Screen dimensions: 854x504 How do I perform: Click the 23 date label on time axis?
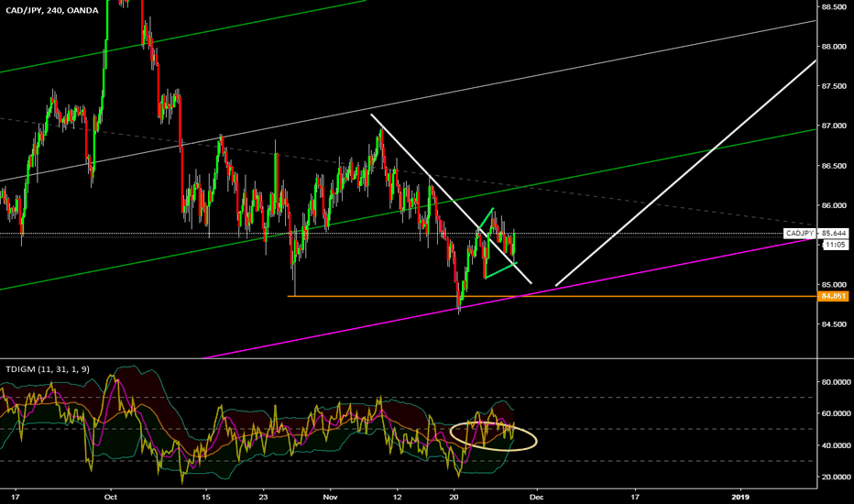click(x=264, y=497)
